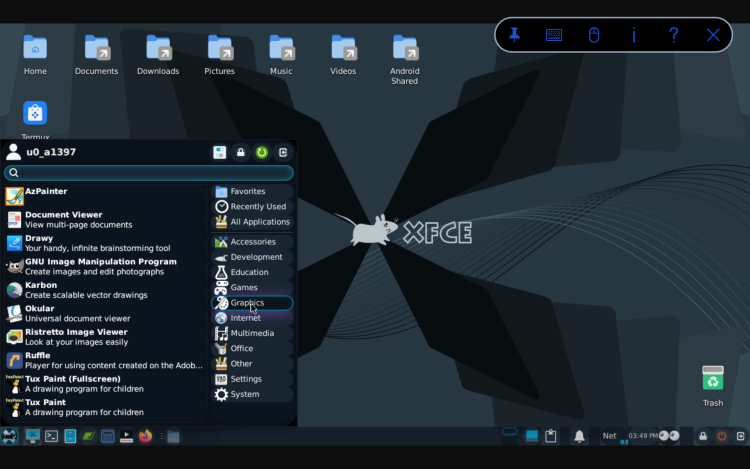Open the Videos desktop shortcut
This screenshot has height=469, width=750.
[343, 55]
